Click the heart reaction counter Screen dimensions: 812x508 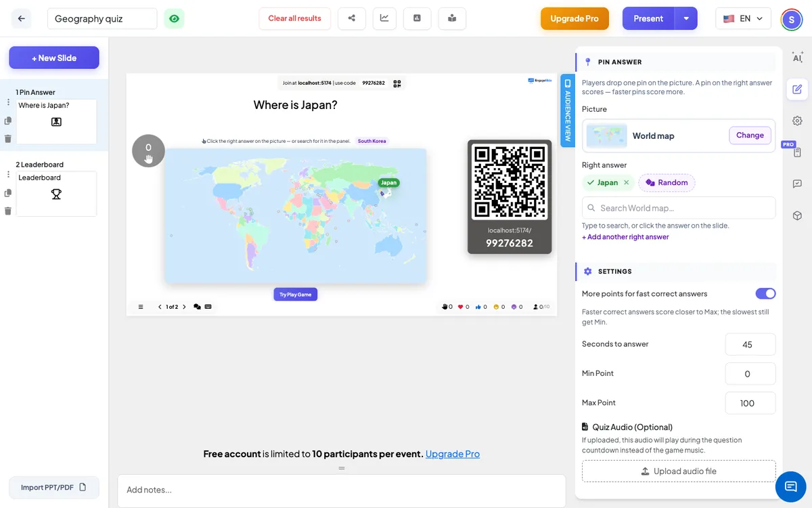(464, 307)
